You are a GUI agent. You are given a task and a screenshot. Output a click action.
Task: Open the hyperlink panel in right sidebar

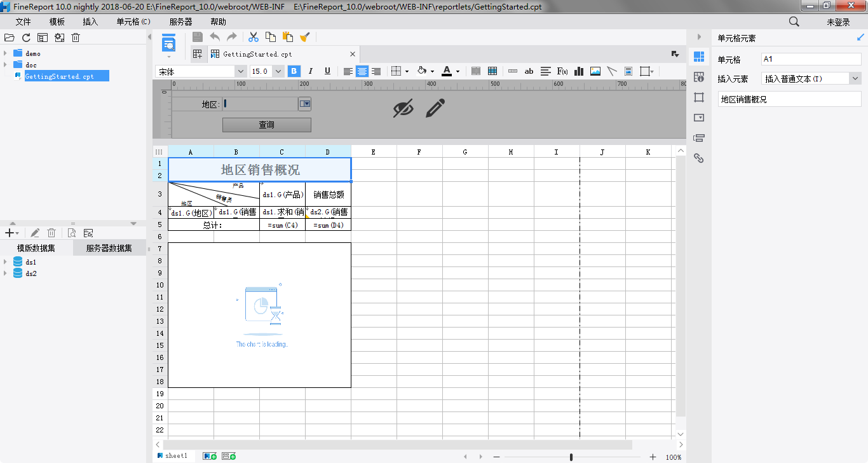(x=699, y=158)
